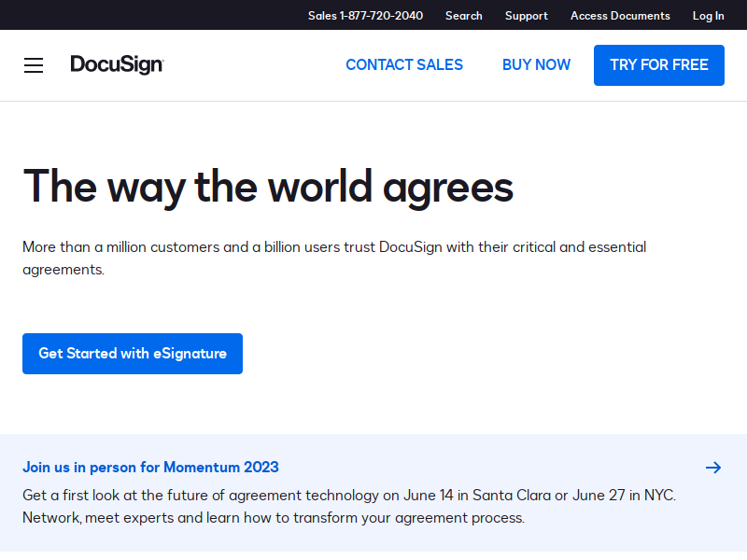
Task: Follow the arrow icon in Momentum banner
Action: coord(713,468)
